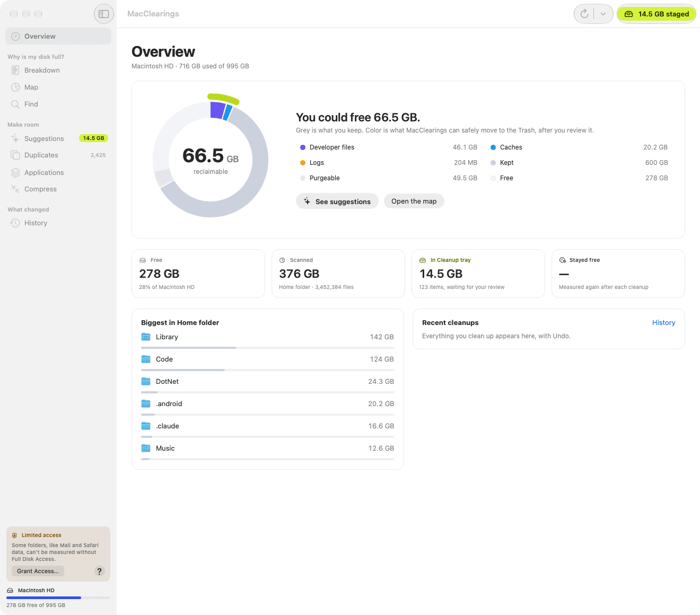Click the 66.5 GB reclaimable donut chart
This screenshot has width=700, height=615.
211,159
